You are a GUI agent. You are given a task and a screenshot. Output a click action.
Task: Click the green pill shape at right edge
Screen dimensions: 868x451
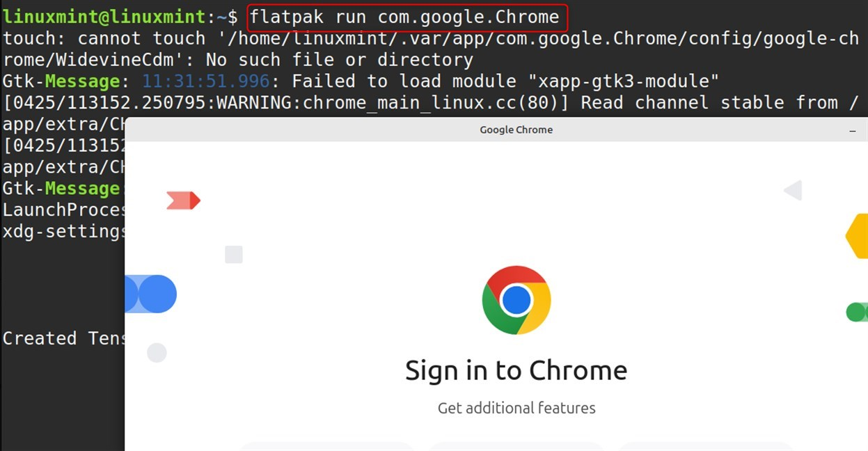pos(857,312)
